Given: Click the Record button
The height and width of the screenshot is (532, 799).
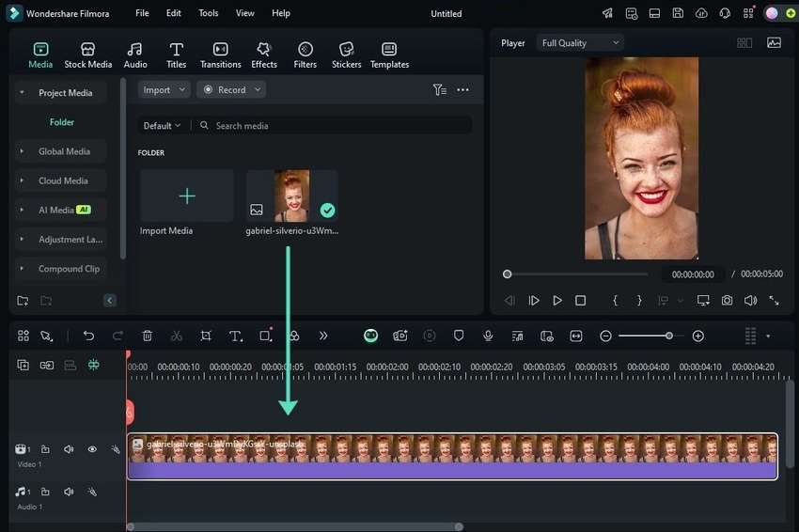Looking at the screenshot, I should pyautogui.click(x=231, y=90).
